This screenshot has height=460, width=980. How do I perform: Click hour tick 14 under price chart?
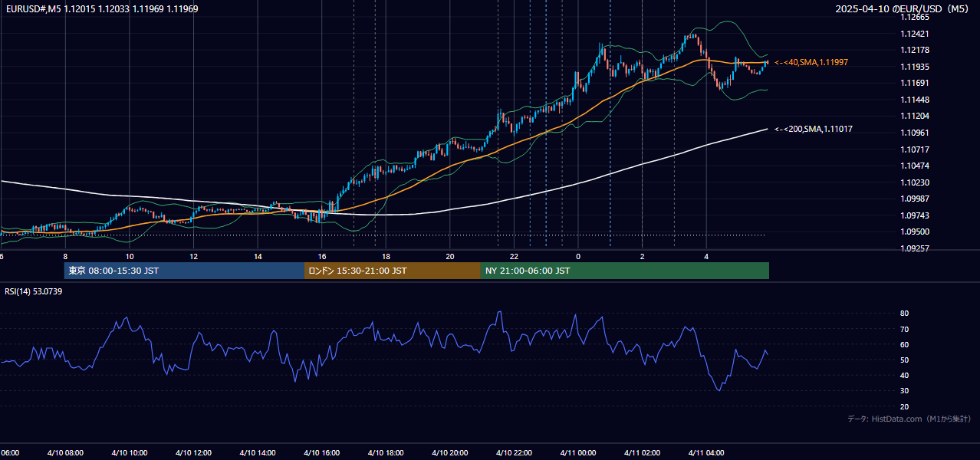pyautogui.click(x=258, y=256)
